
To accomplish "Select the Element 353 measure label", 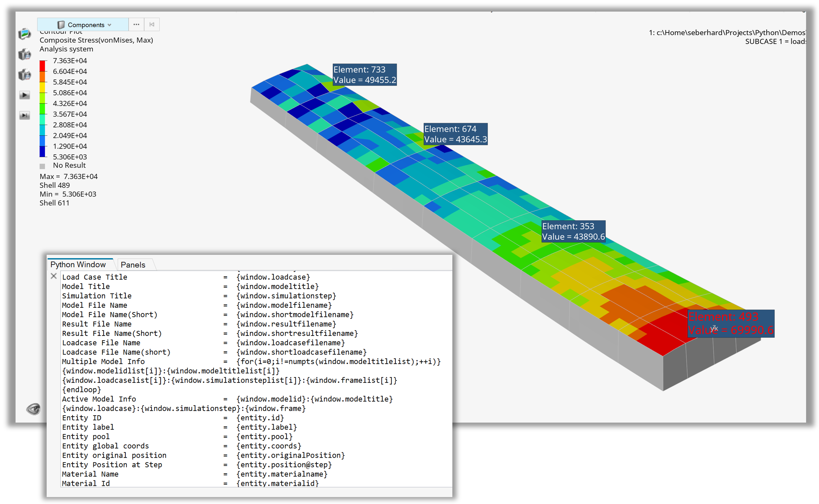I will click(x=573, y=231).
